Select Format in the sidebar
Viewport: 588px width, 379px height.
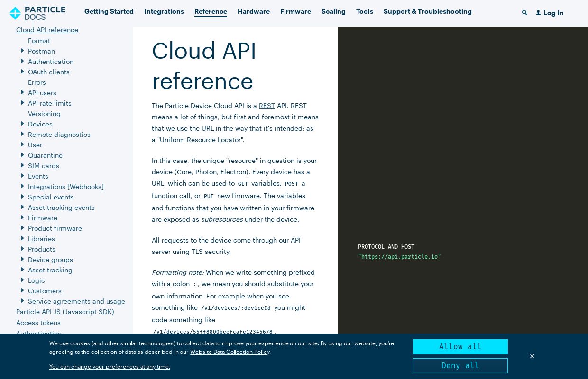point(39,41)
